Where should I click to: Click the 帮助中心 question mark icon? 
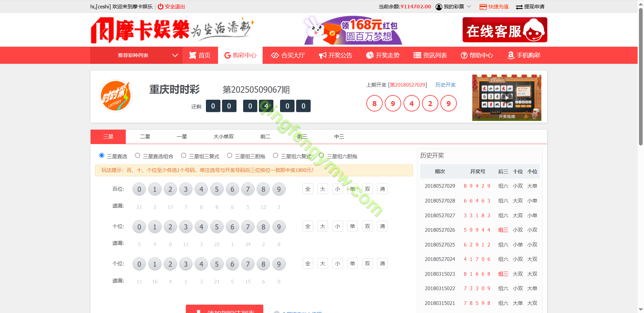pos(464,55)
